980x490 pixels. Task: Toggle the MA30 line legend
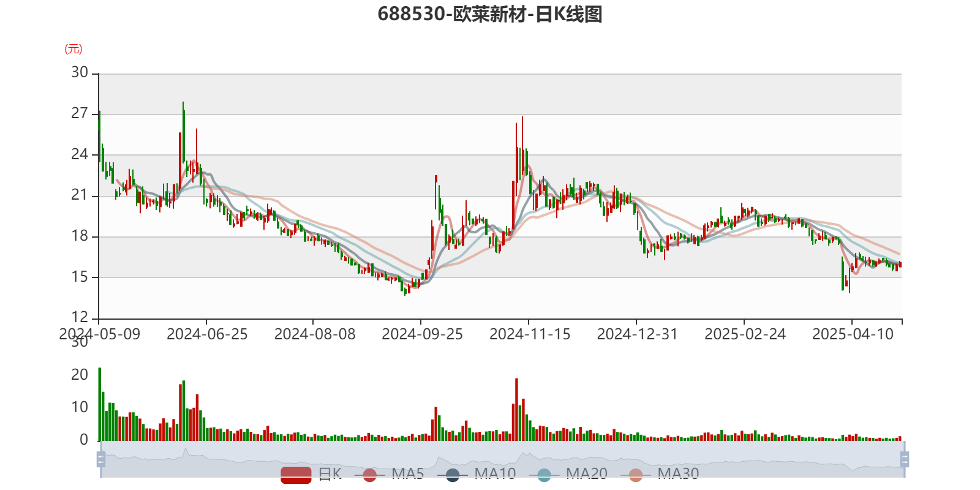click(660, 474)
